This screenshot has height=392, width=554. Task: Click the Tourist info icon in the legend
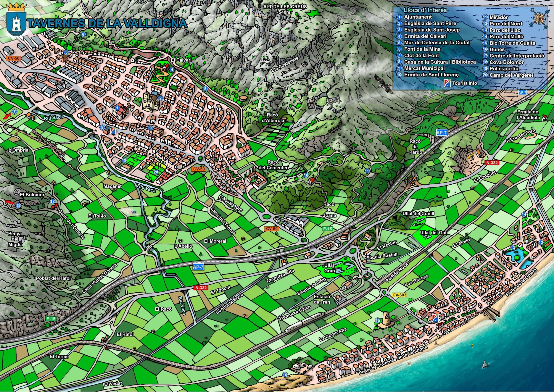click(448, 83)
